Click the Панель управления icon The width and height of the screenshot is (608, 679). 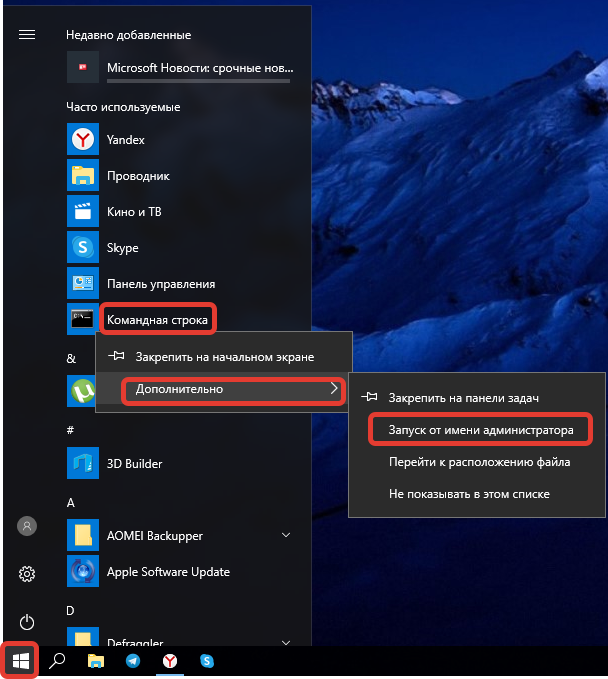[83, 283]
